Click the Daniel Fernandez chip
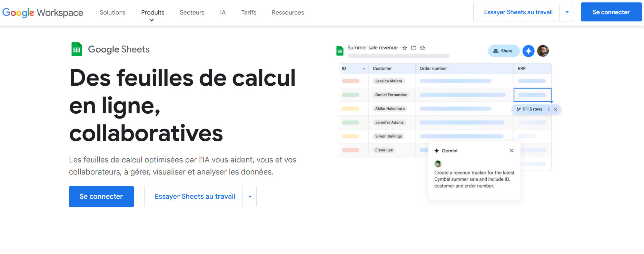The image size is (644, 254). click(391, 95)
